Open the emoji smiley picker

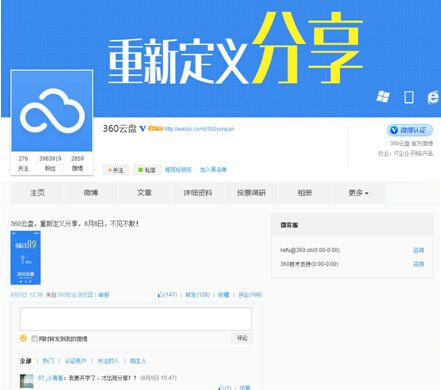(23, 339)
